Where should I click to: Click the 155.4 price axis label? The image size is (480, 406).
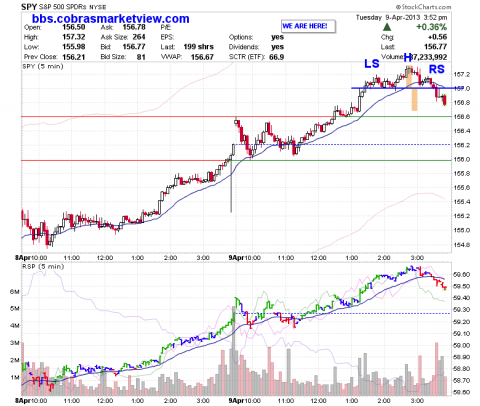point(461,202)
